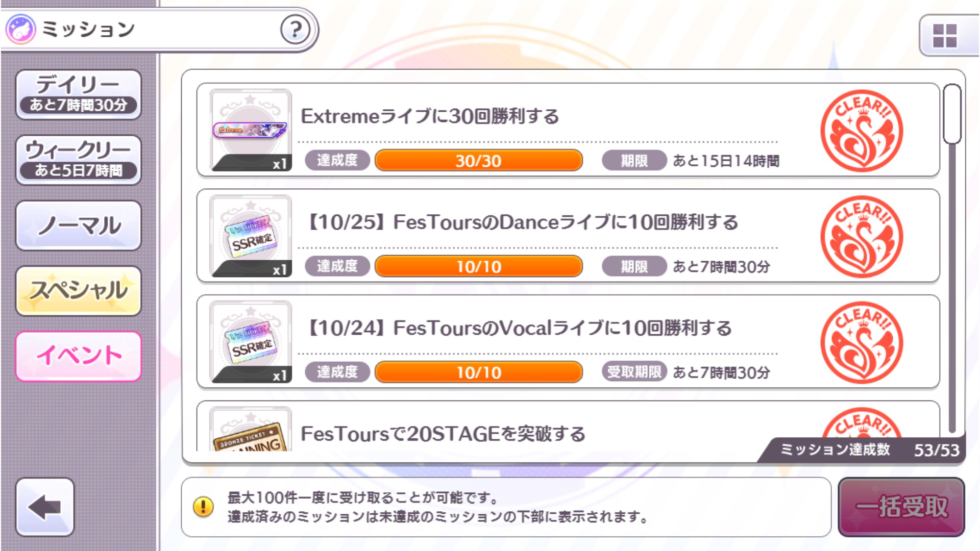Tap the CLEAR stamp on Extreme mission
This screenshot has height=551, width=980.
pyautogui.click(x=862, y=131)
